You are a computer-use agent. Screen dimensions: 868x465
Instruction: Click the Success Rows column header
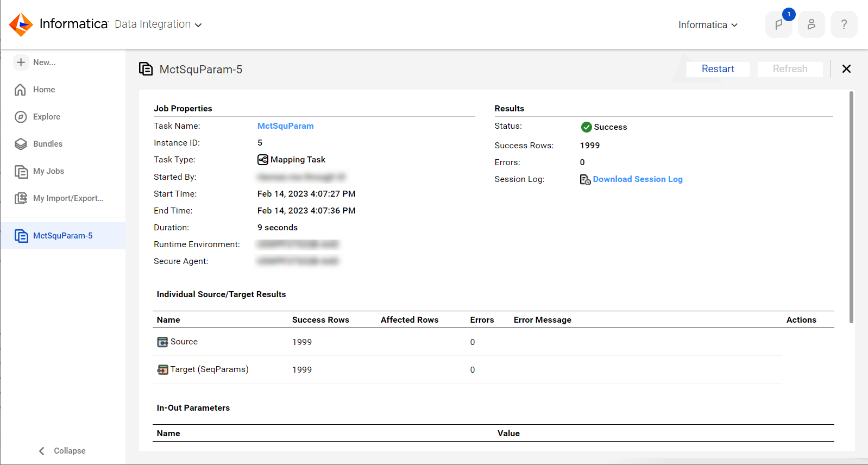(320, 320)
